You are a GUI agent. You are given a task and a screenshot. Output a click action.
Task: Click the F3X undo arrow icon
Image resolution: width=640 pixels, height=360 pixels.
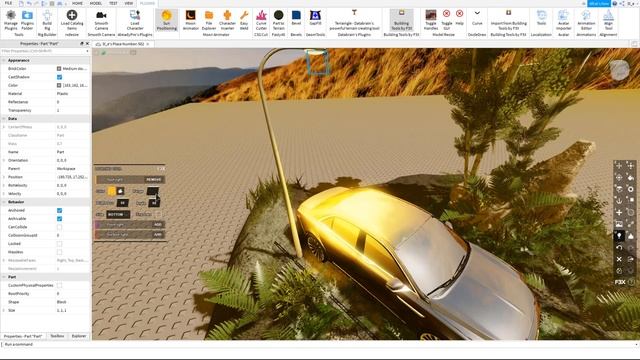point(619,247)
